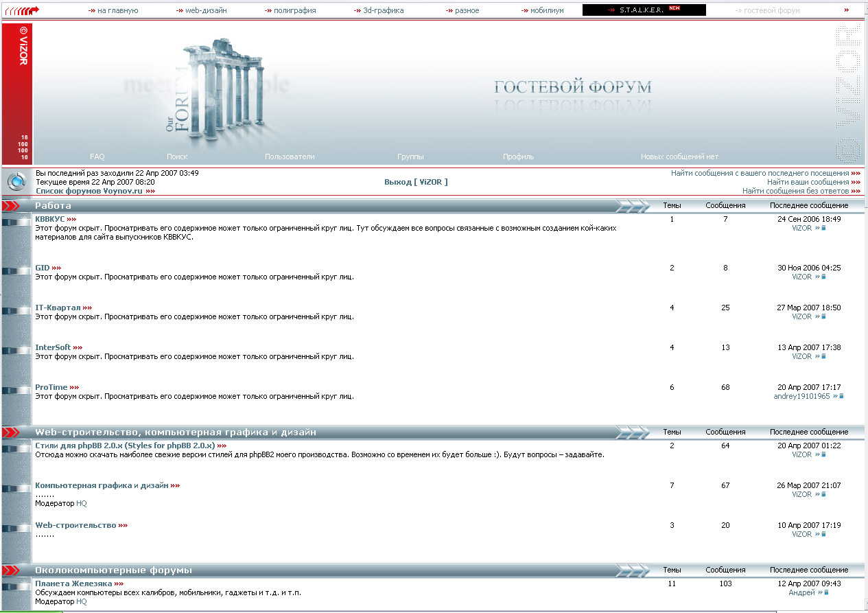Open moderator HQ profile under Компьютерная графика
This screenshot has height=613, width=868.
[x=82, y=503]
